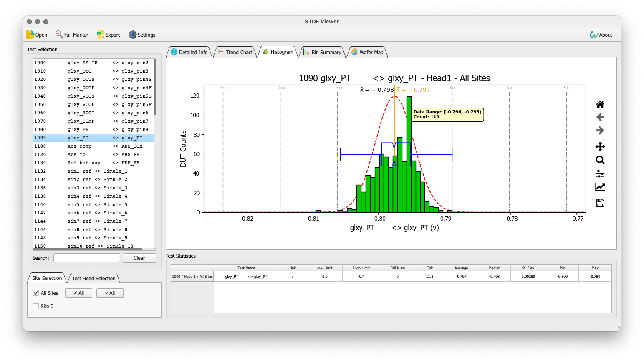Click the tallest histogram bar
The image size is (644, 362).
409,154
